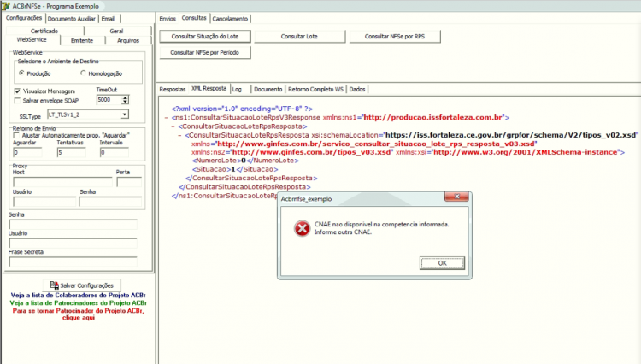Switch to the Certificado tab

[x=44, y=31]
